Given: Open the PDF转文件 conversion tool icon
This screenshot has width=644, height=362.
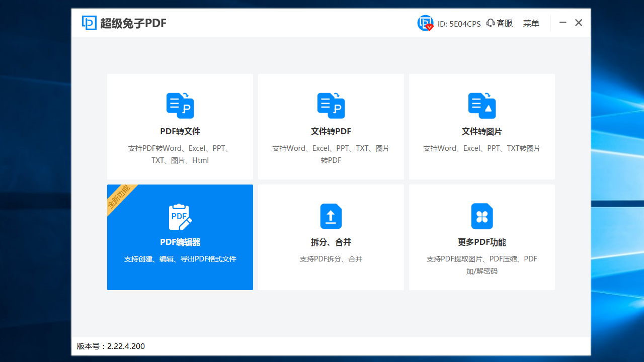Looking at the screenshot, I should 180,106.
